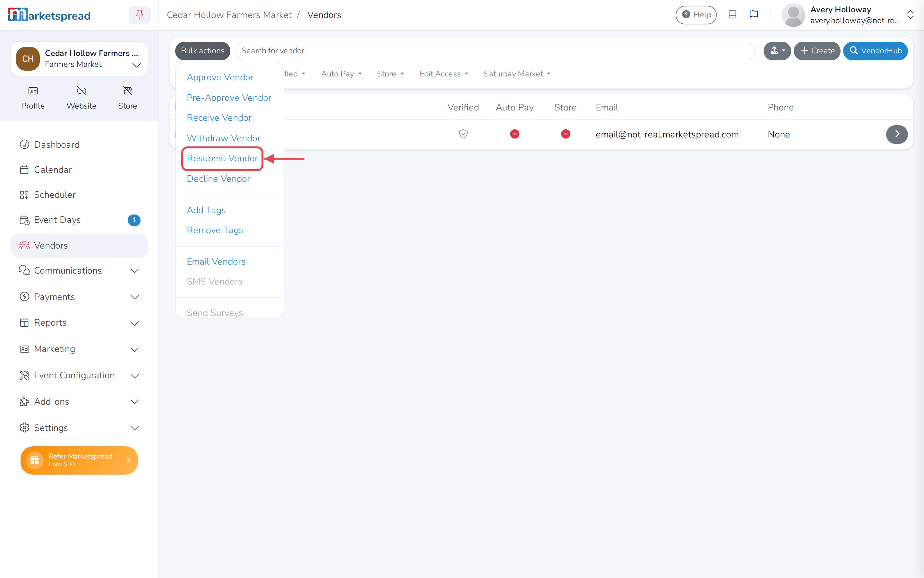Image resolution: width=924 pixels, height=578 pixels.
Task: Click the red Store status icon
Action: pyautogui.click(x=566, y=134)
